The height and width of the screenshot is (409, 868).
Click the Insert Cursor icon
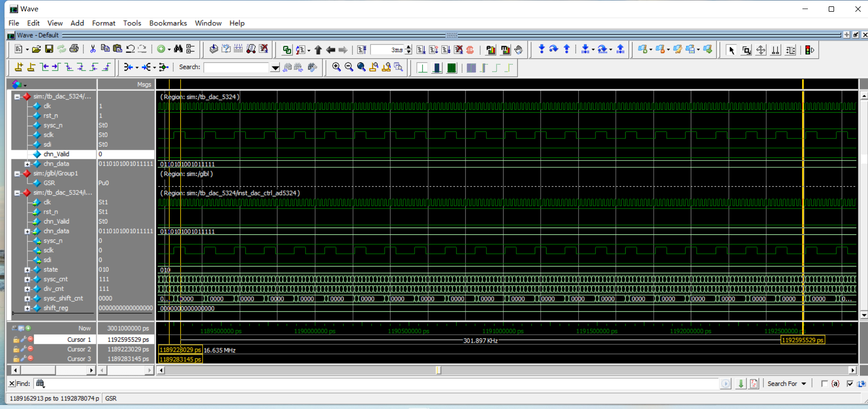pyautogui.click(x=19, y=67)
